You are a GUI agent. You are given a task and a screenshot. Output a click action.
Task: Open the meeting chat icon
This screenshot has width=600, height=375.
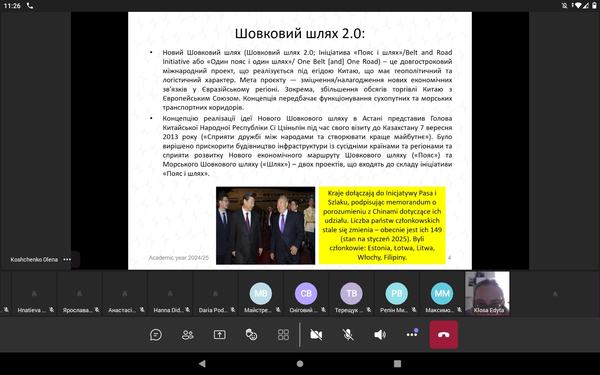156,335
